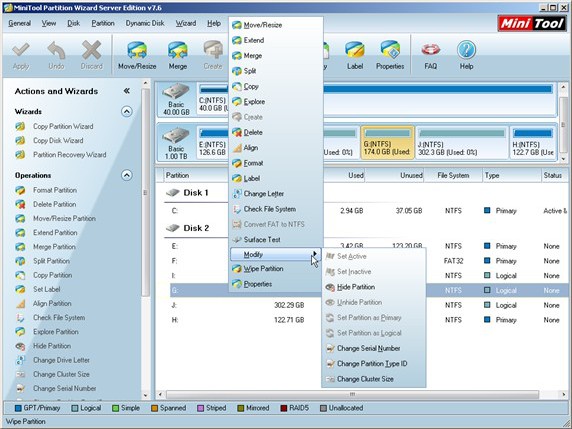The image size is (572, 429).
Task: Choose Extend Partition in Operations list
Action: (x=55, y=233)
